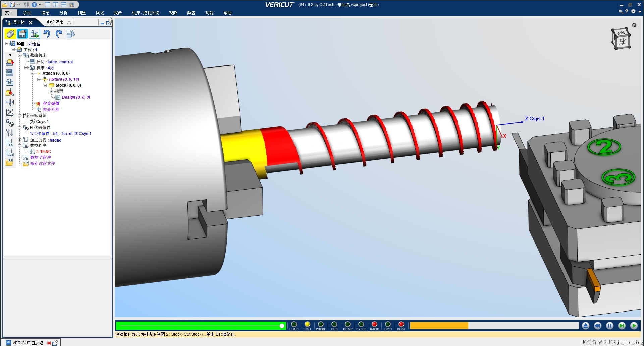644x346 pixels.
Task: Click the saved in-process file sidebar icon
Action: click(10, 162)
